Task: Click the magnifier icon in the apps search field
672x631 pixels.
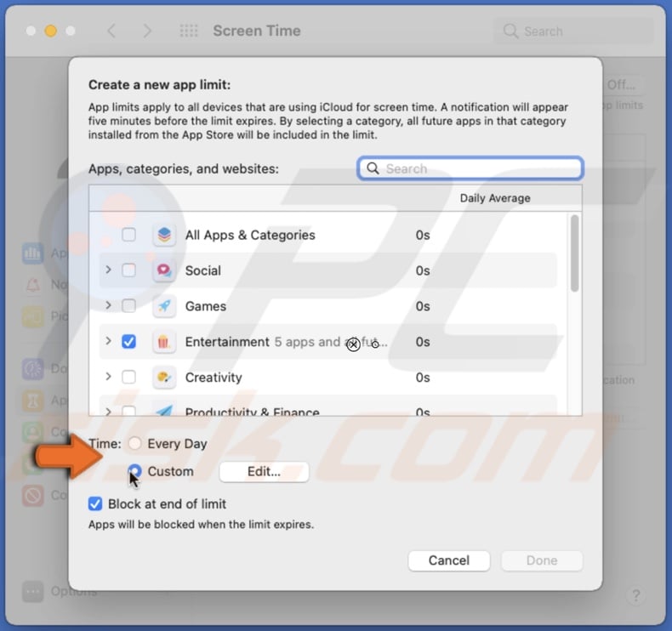Action: click(x=373, y=168)
